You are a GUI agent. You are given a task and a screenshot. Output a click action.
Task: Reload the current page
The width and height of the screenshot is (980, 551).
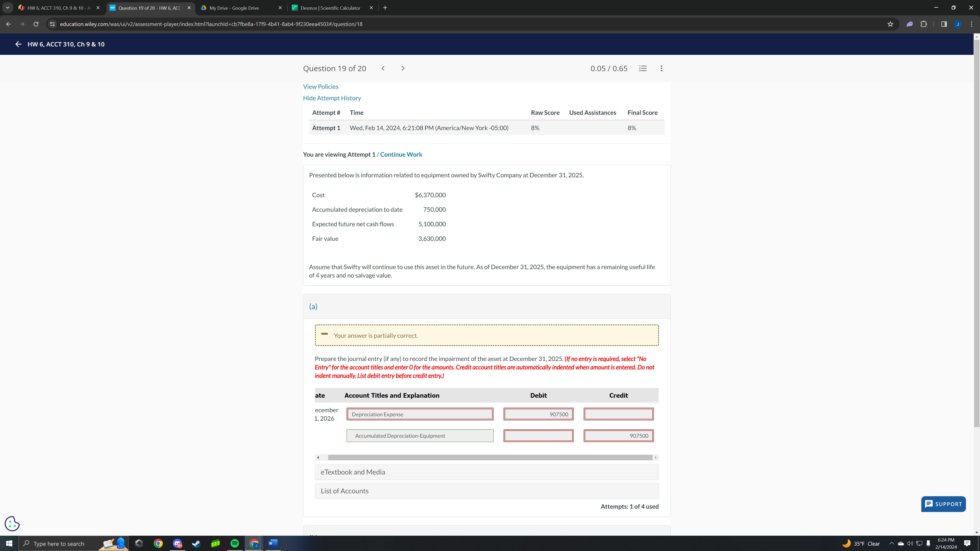(x=36, y=24)
